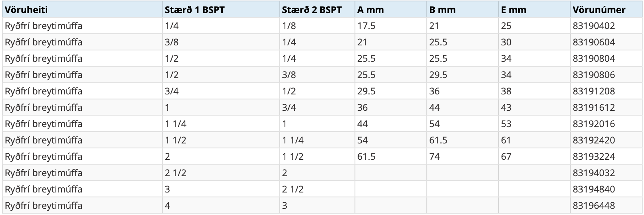
Task: Click product number 83196448 in last row
Action: (x=594, y=206)
